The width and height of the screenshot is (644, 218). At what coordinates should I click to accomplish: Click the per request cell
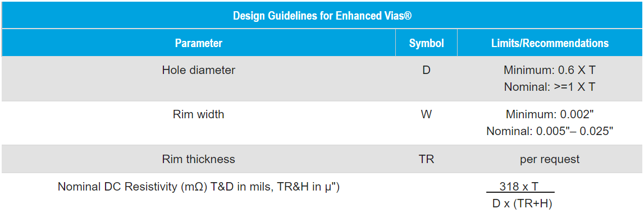coord(550,159)
